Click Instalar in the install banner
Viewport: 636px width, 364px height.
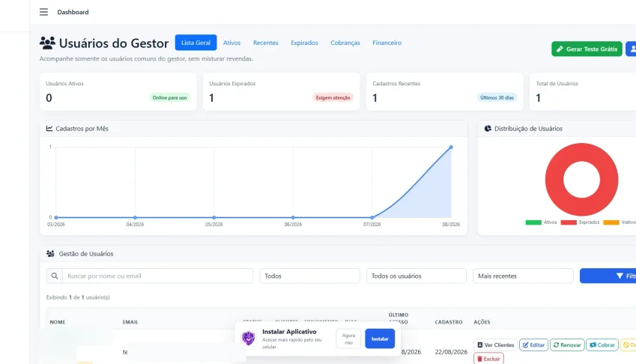point(380,339)
